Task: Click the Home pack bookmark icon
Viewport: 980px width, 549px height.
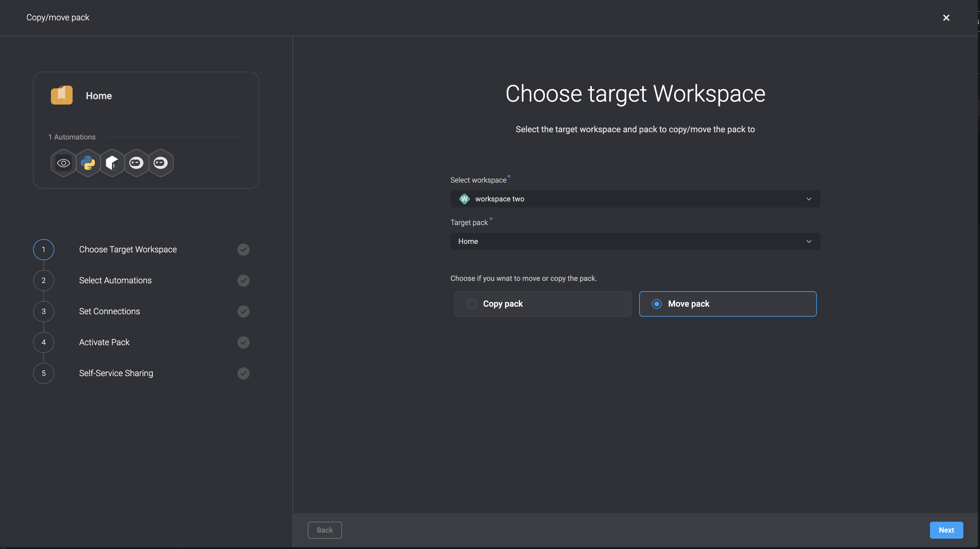Action: (x=62, y=95)
